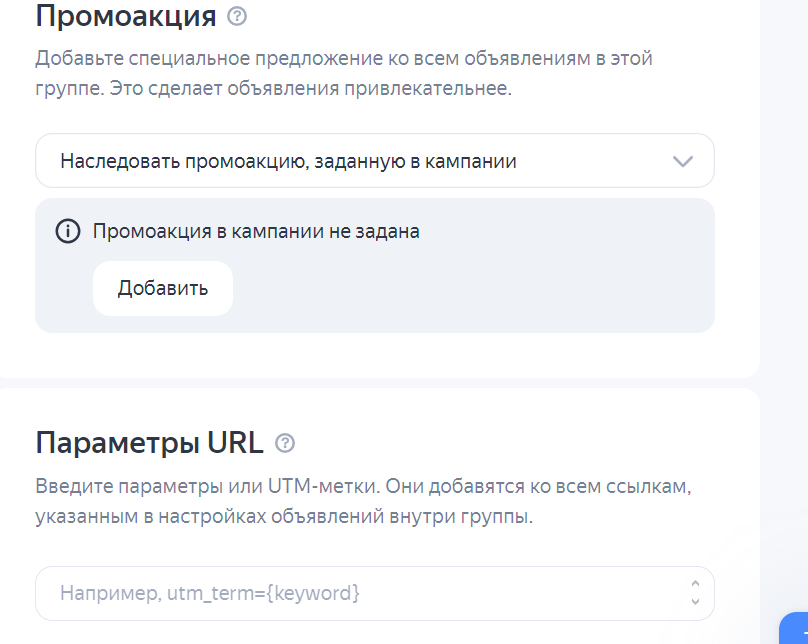Viewport: 808px width, 644px height.
Task: Click the Промоакция section heading
Action: 126,16
